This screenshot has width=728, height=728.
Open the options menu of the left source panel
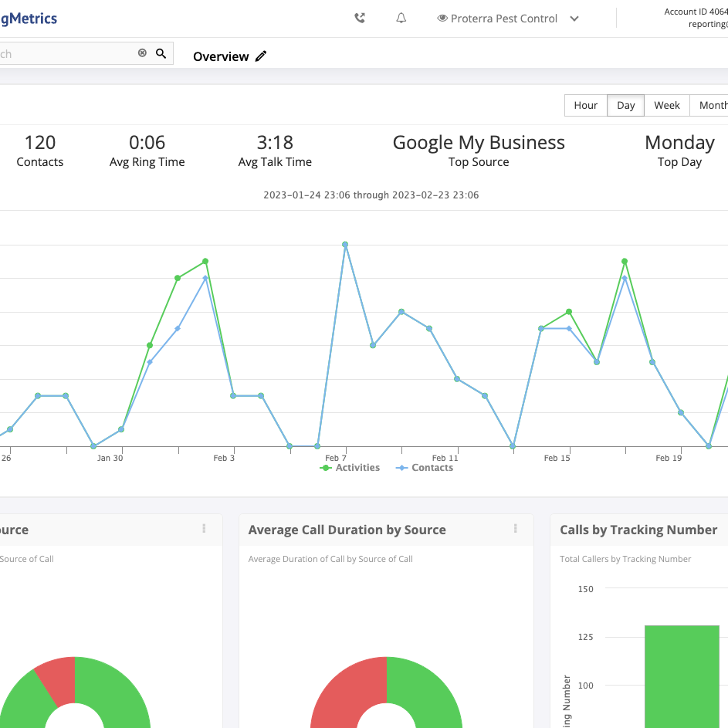coord(204,529)
